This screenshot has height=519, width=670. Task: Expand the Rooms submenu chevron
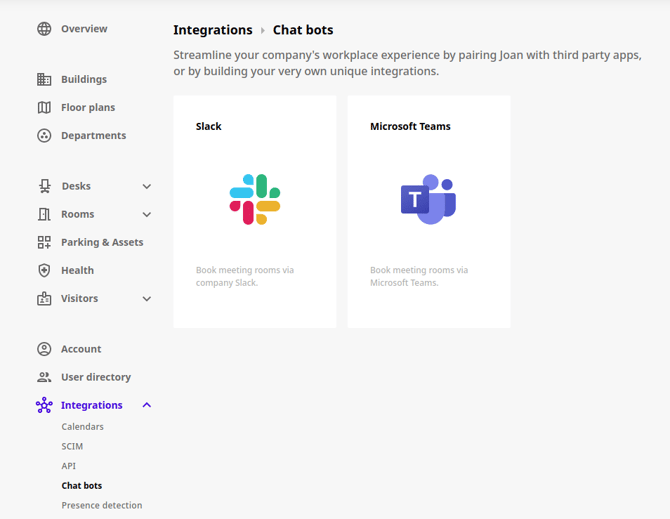point(147,214)
